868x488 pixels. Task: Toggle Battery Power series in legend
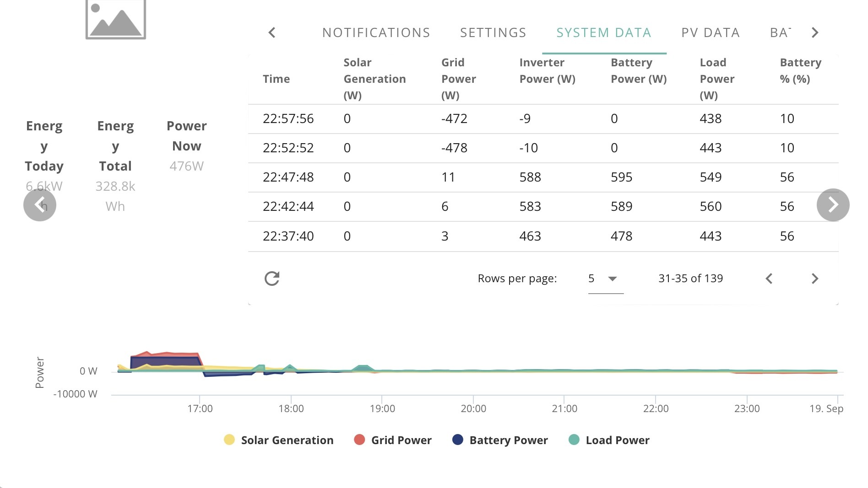point(500,440)
